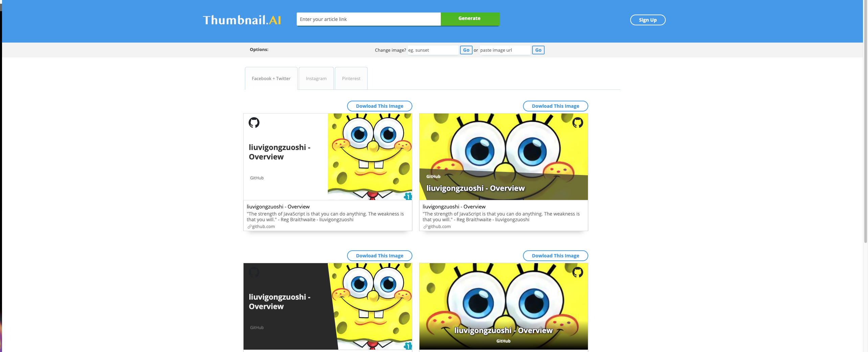
Task: Switch to the Pinterest tab
Action: (x=351, y=78)
